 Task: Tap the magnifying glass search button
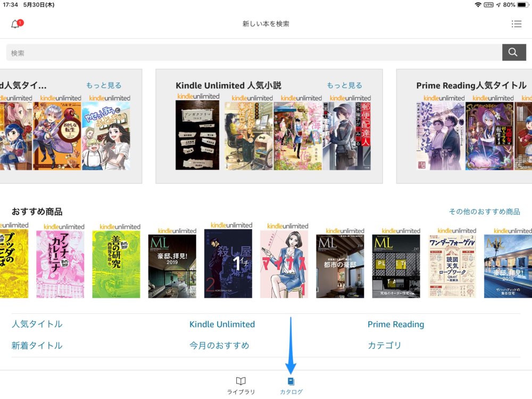pyautogui.click(x=514, y=52)
